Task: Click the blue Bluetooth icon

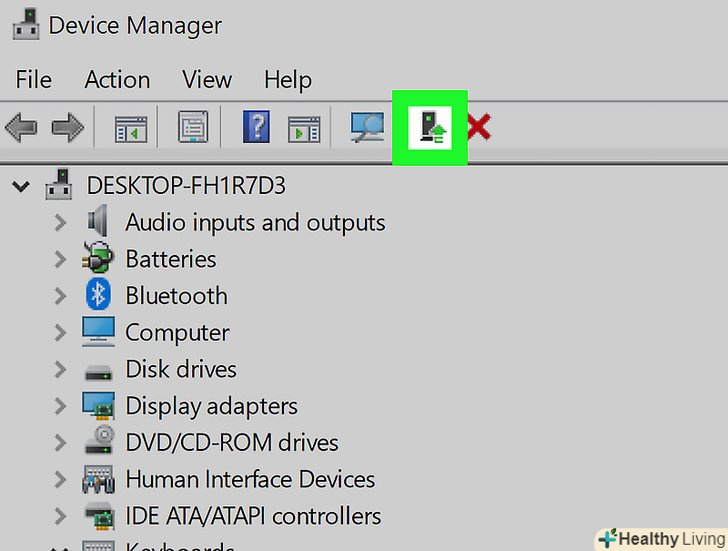Action: point(98,294)
